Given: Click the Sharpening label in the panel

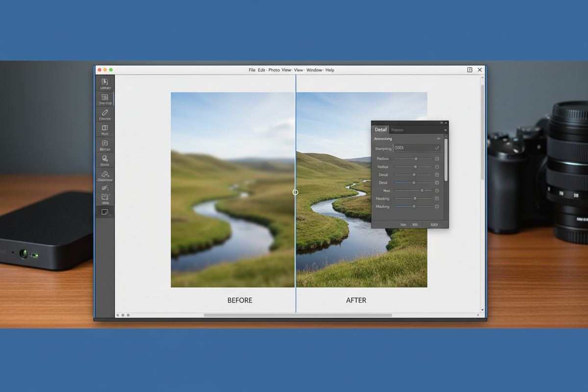Looking at the screenshot, I should click(383, 148).
